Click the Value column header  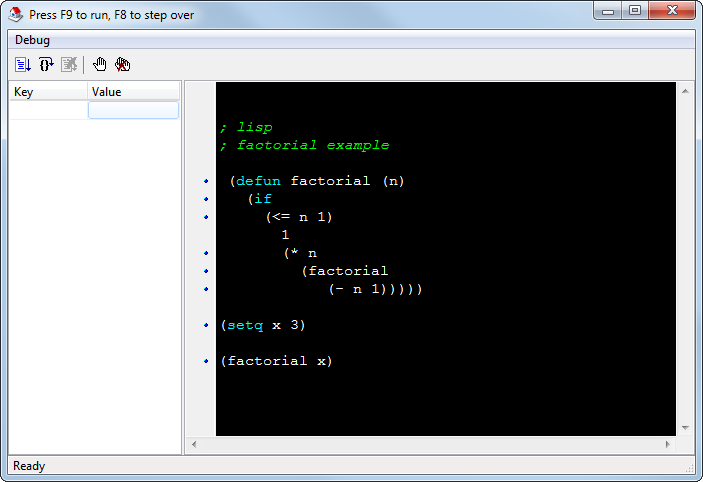pos(133,92)
